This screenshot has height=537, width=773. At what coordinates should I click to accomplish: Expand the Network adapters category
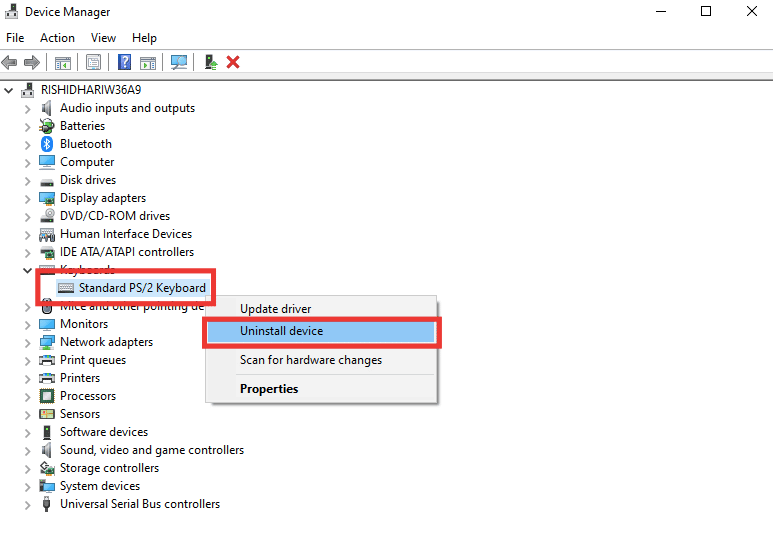point(28,343)
